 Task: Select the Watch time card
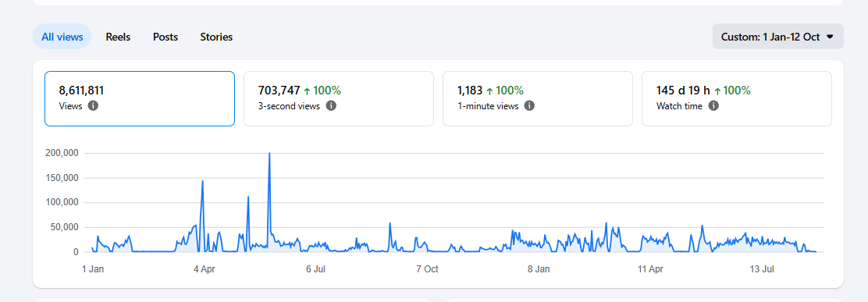737,98
